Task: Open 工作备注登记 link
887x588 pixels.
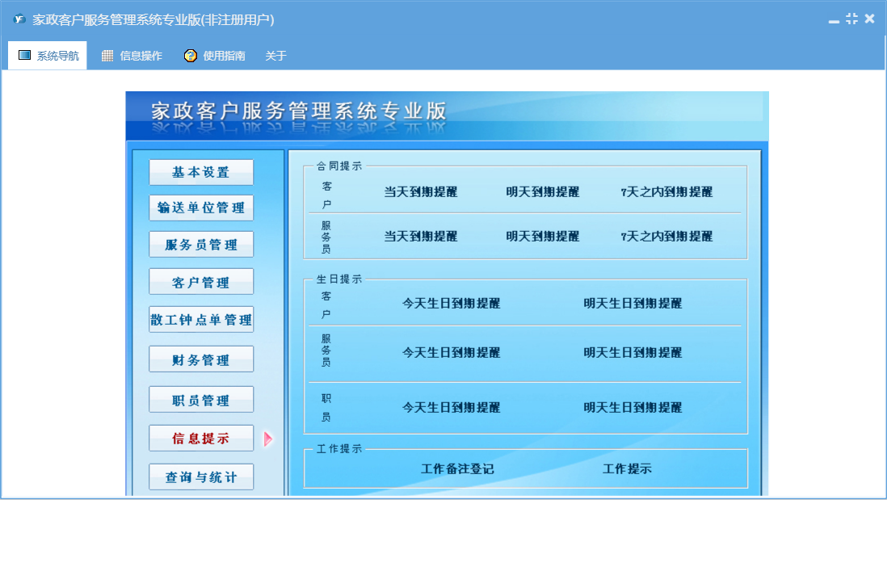Action: coord(457,469)
